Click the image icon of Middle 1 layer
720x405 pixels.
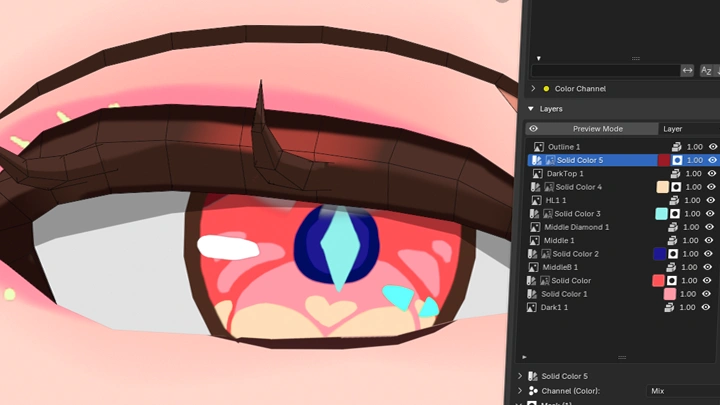tap(534, 240)
